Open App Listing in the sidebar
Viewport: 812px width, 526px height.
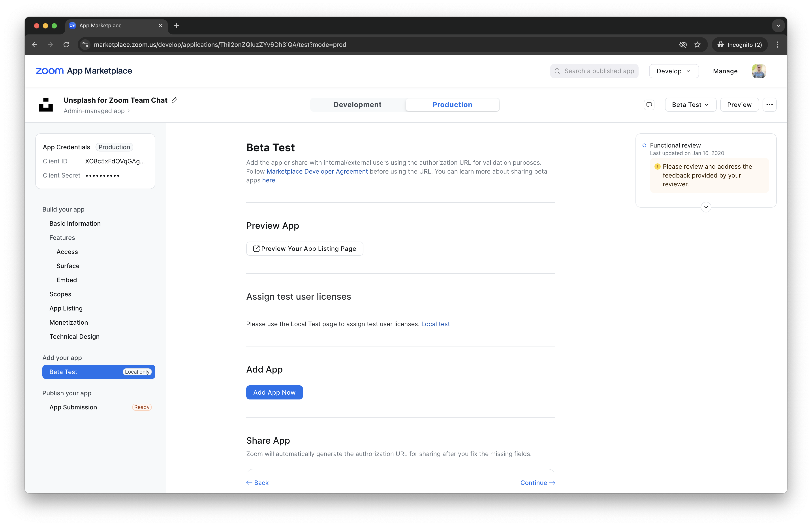tap(66, 308)
